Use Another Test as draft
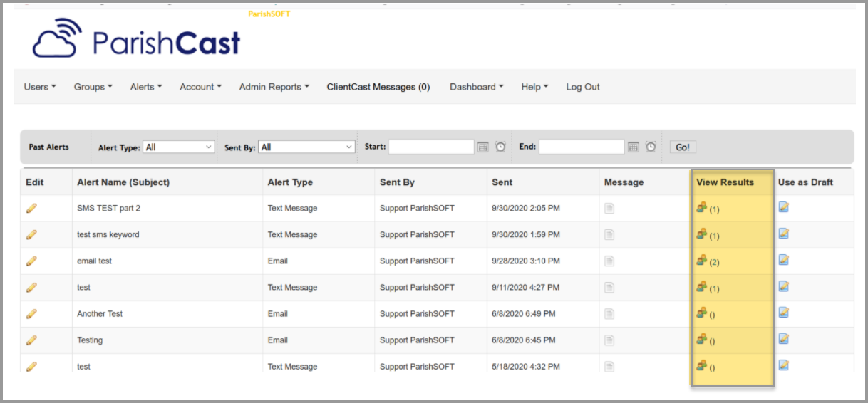This screenshot has height=403, width=868. (x=784, y=313)
